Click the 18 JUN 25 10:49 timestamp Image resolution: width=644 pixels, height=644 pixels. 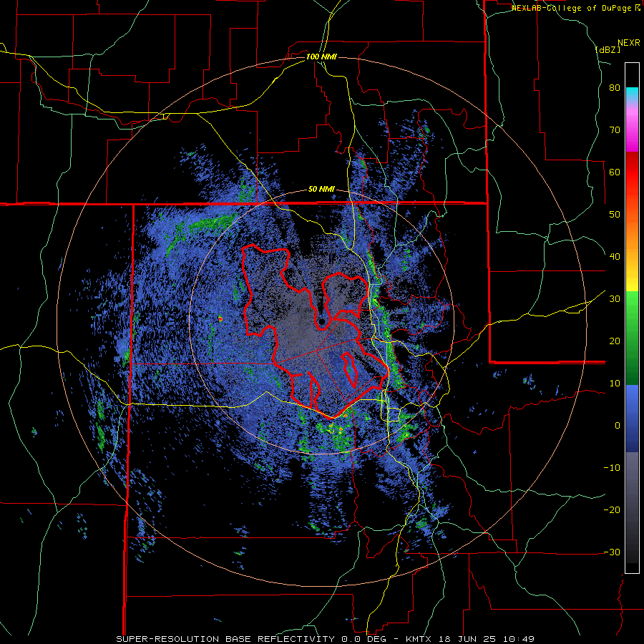(x=487, y=639)
